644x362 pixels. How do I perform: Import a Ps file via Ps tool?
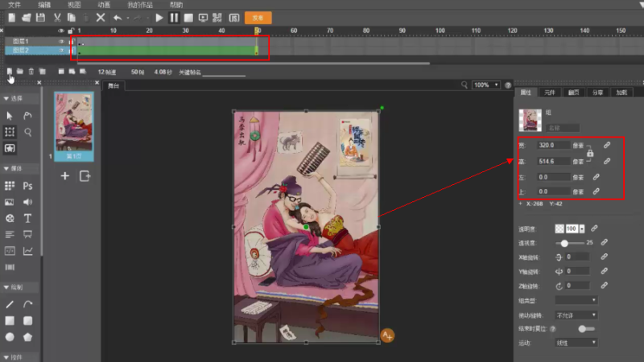coord(27,186)
